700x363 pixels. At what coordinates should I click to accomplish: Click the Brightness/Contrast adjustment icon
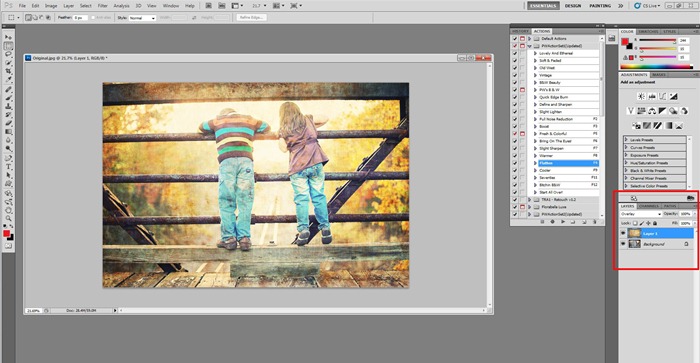tap(641, 96)
